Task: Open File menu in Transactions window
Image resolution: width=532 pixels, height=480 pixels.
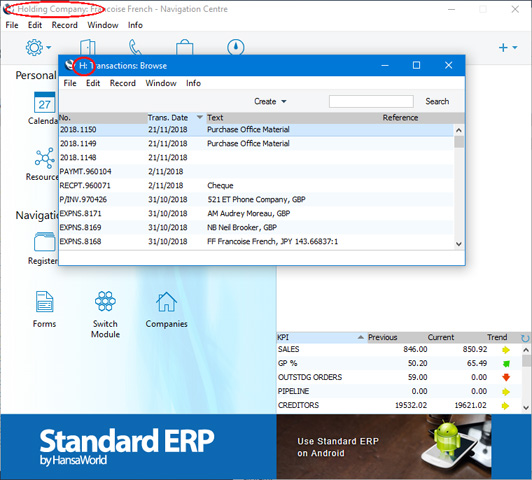Action: (70, 83)
